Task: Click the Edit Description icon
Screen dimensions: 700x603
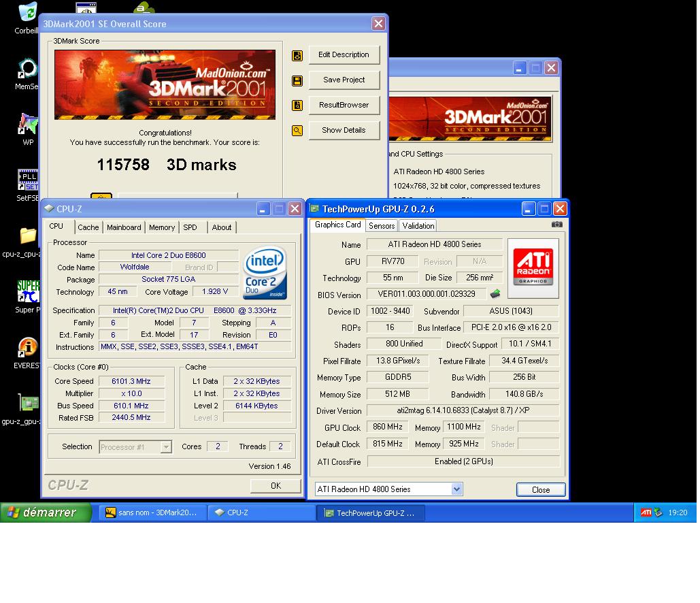Action: (297, 55)
